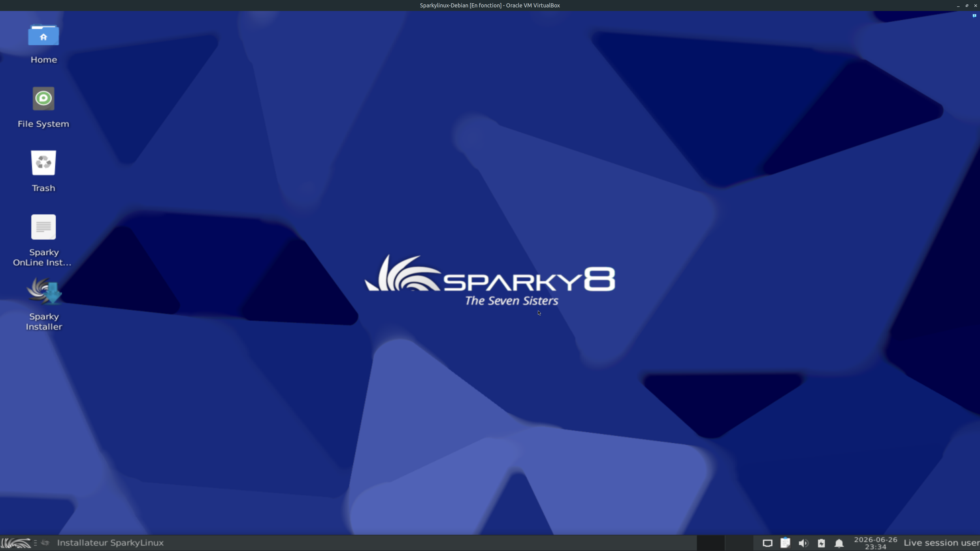The image size is (980, 551).
Task: Click the display tray icon in the panel
Action: pyautogui.click(x=767, y=543)
